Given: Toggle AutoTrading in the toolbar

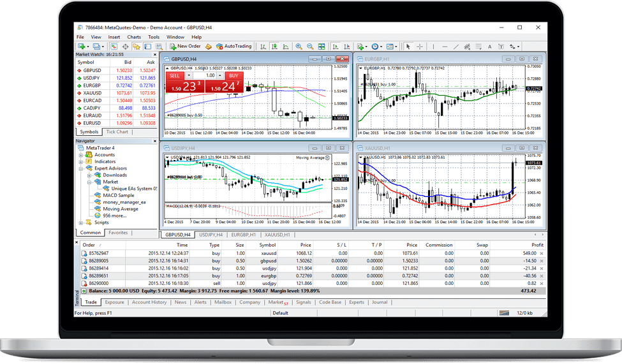Looking at the screenshot, I should pyautogui.click(x=234, y=47).
